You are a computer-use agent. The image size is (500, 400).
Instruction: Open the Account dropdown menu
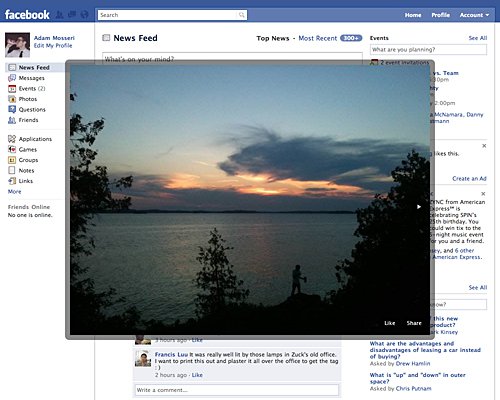[x=474, y=15]
